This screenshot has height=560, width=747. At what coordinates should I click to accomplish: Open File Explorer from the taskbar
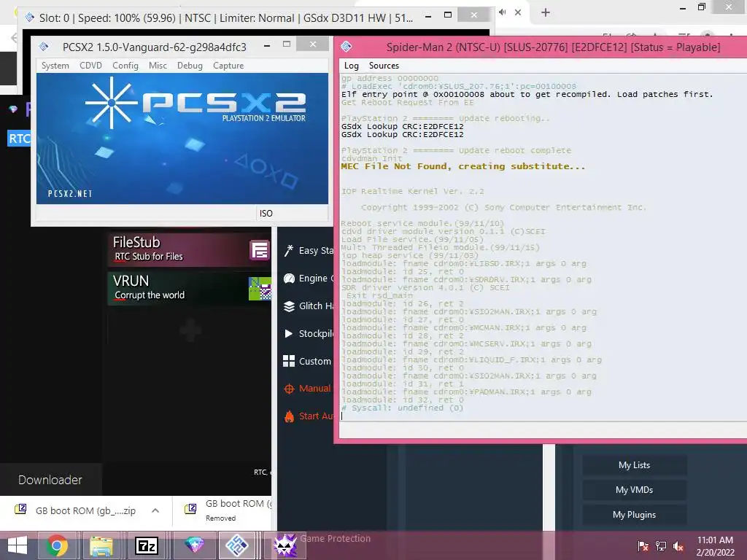[101, 545]
